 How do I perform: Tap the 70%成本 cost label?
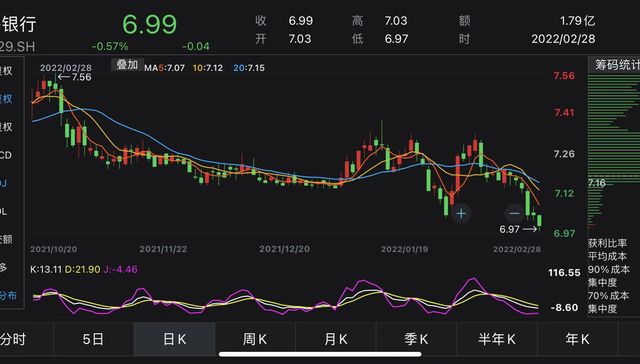pos(609,296)
